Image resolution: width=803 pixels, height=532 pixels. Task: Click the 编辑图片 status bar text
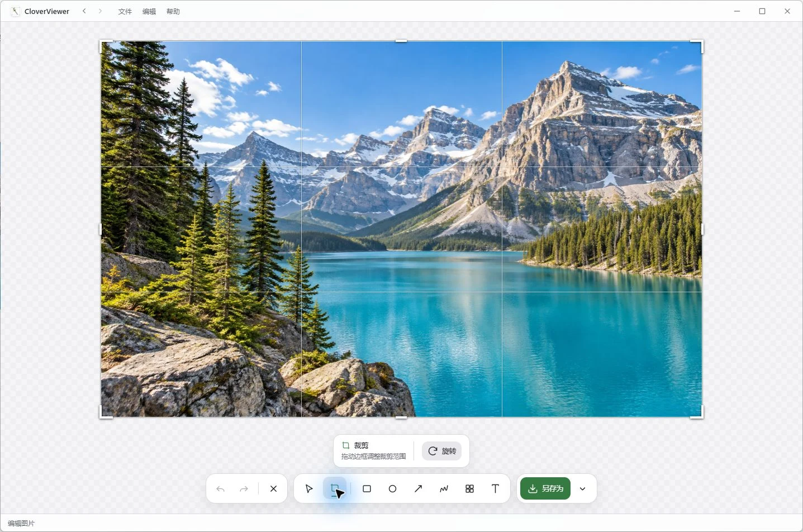(x=21, y=524)
